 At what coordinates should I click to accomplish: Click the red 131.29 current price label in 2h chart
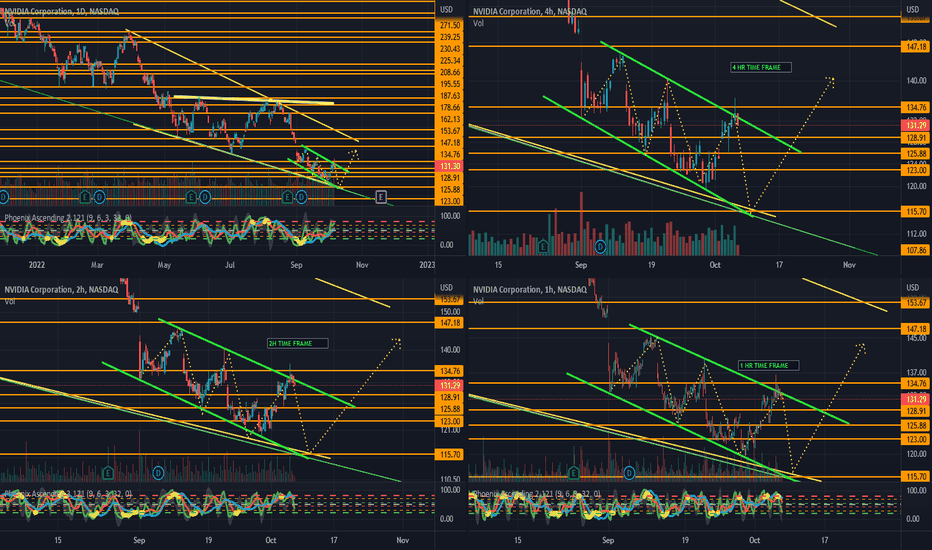coord(450,385)
